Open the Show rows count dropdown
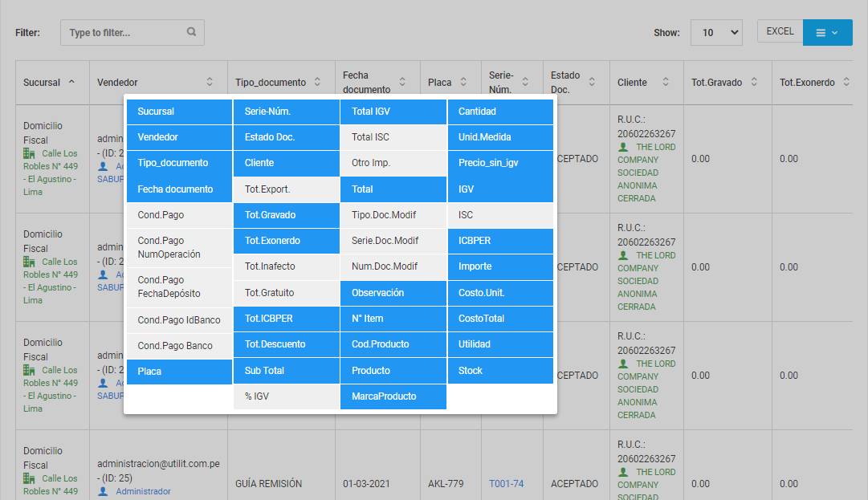The image size is (868, 500). click(x=716, y=33)
